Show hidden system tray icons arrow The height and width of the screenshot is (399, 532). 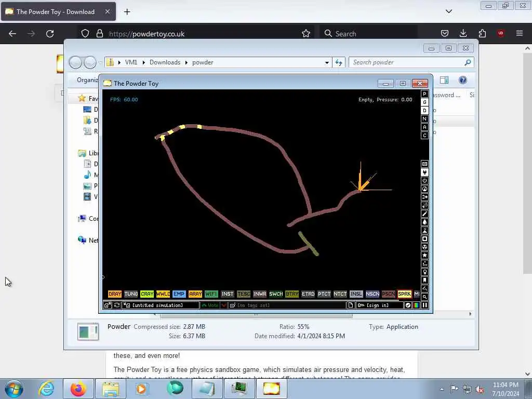pyautogui.click(x=442, y=389)
